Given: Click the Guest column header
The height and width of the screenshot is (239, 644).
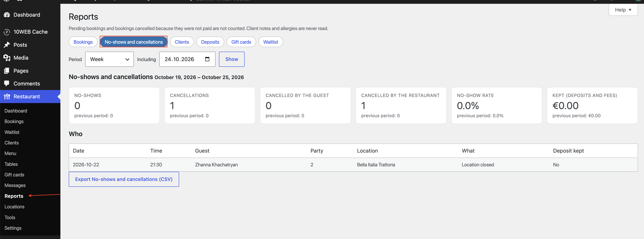Looking at the screenshot, I should pos(202,151).
